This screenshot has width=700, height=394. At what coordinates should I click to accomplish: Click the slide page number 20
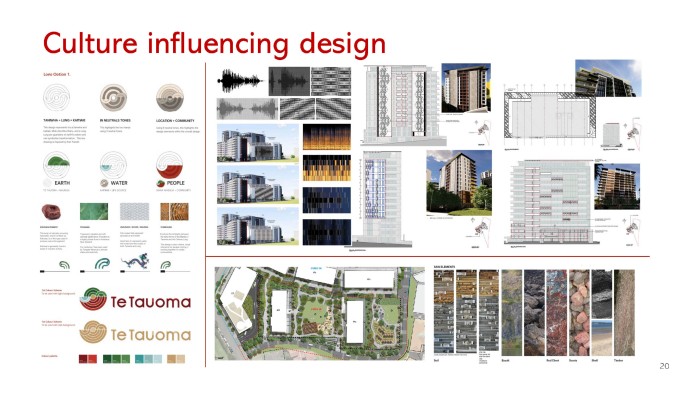[x=664, y=366]
